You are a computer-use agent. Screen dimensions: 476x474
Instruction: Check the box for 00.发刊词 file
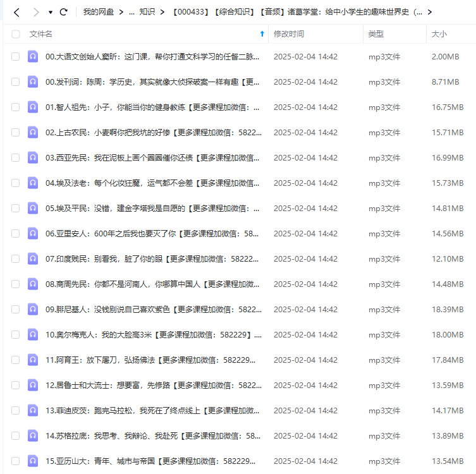(x=15, y=82)
